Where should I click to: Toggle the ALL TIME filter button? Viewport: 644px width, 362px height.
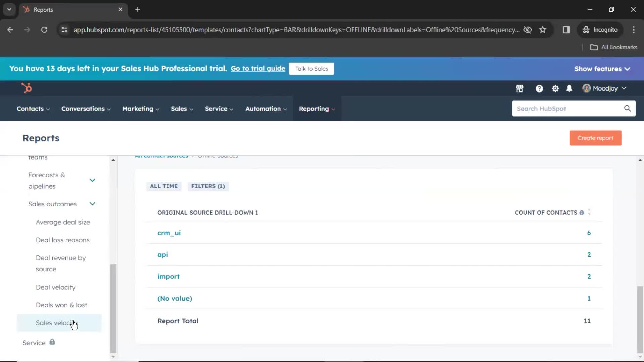click(x=164, y=186)
